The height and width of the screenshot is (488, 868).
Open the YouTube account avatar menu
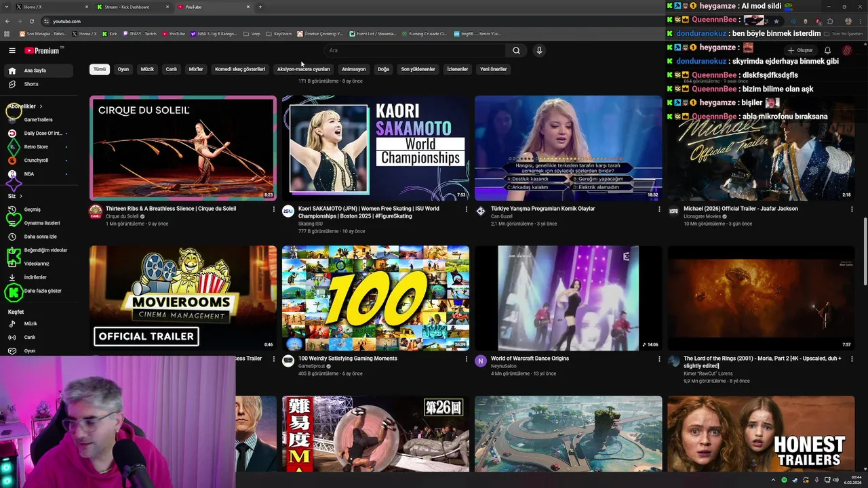(847, 50)
